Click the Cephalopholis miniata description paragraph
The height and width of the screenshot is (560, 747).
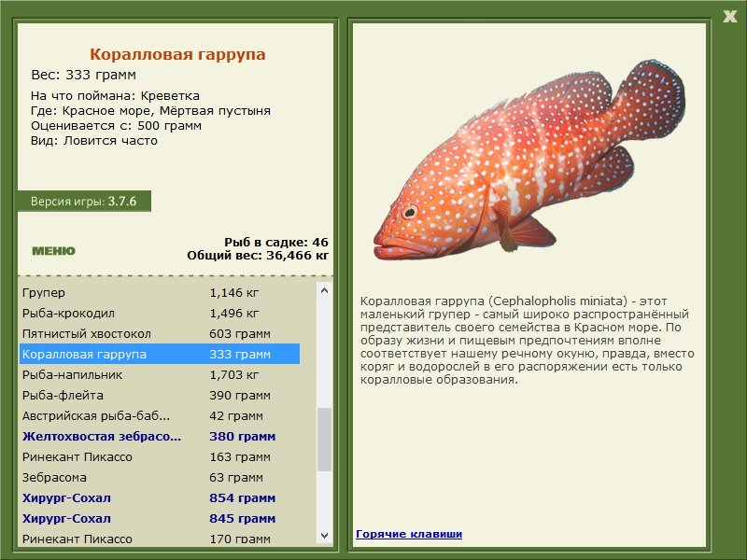pyautogui.click(x=527, y=340)
